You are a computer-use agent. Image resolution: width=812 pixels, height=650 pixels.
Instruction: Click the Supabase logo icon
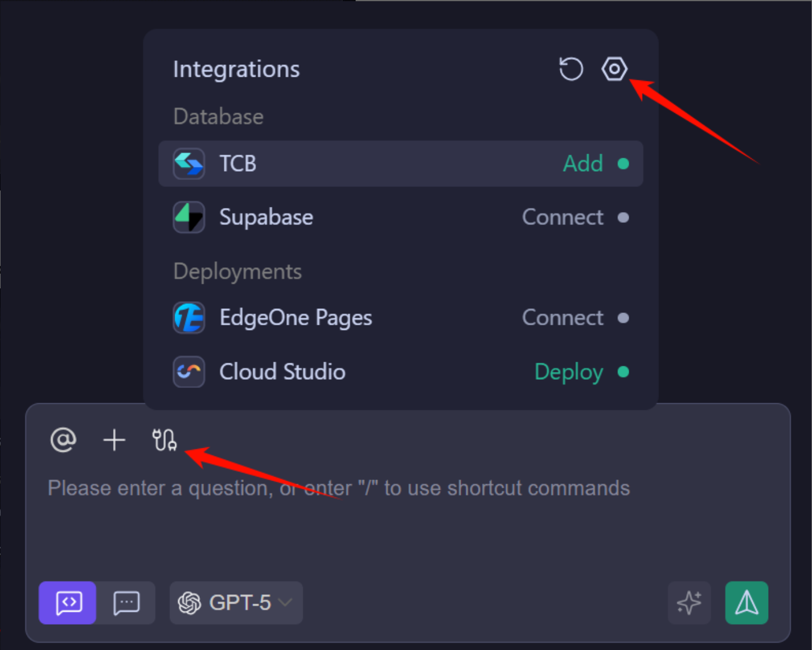coord(189,217)
